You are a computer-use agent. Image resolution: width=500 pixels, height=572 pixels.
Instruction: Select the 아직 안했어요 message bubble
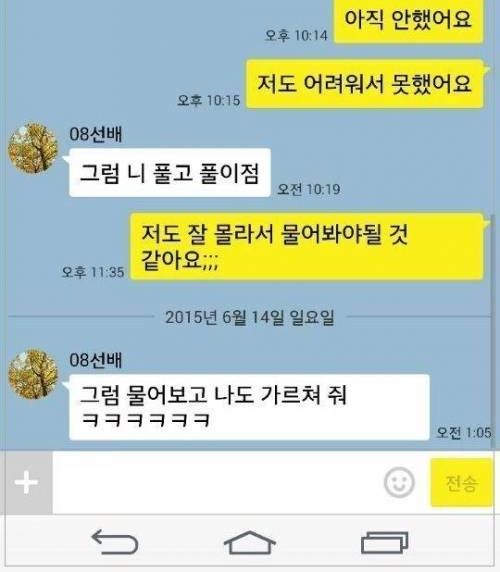click(409, 20)
